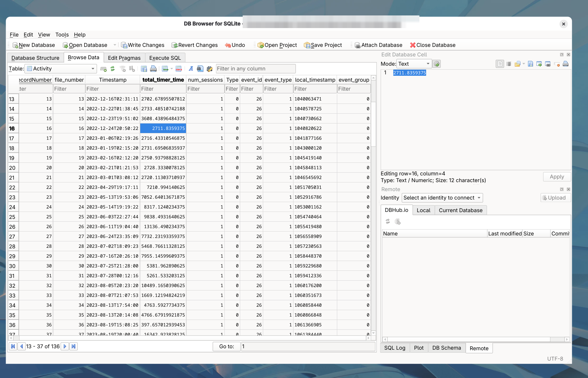Click the table's vertical scrollbar

(x=373, y=123)
